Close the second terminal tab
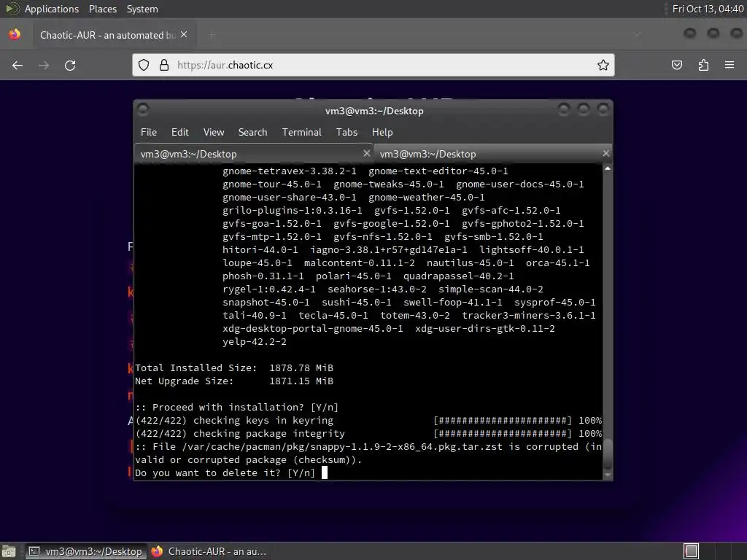 coord(605,153)
